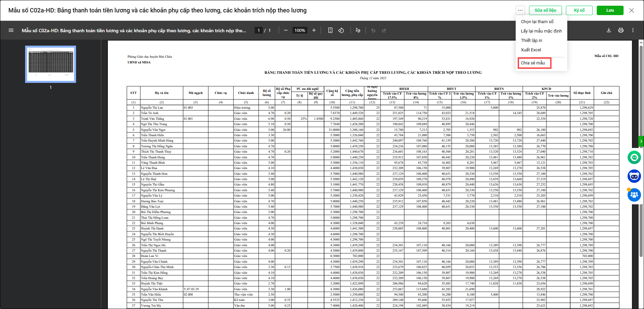This screenshot has height=309, width=644.
Task: Print the payroll document
Action: (x=621, y=30)
